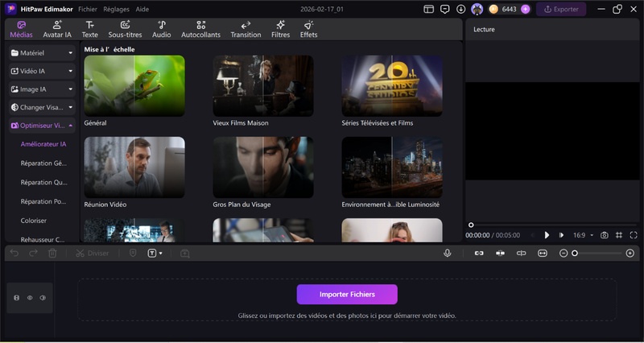
Task: Click the purple plus to add credits
Action: 525,9
